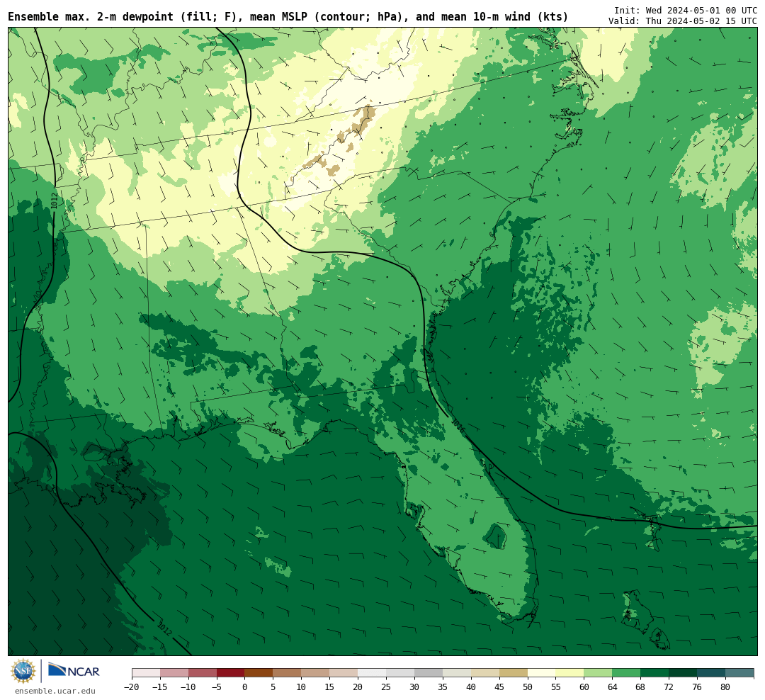Image resolution: width=765 pixels, height=700 pixels.
Task: Open the ensemble.ucar.edu link text
Action: 55,691
